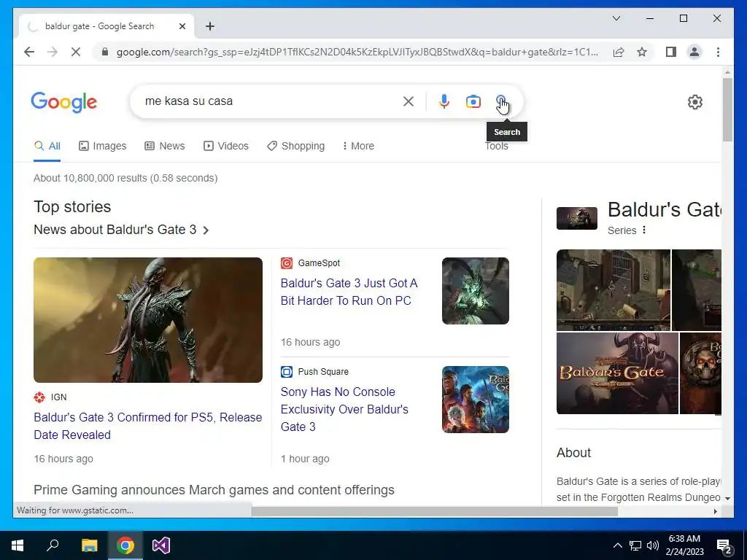Go back to previous page

click(29, 52)
